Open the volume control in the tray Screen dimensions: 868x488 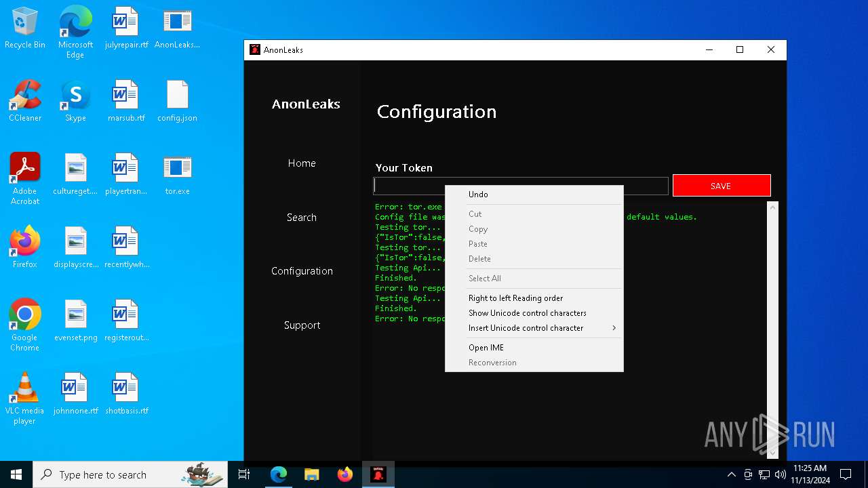coord(781,474)
